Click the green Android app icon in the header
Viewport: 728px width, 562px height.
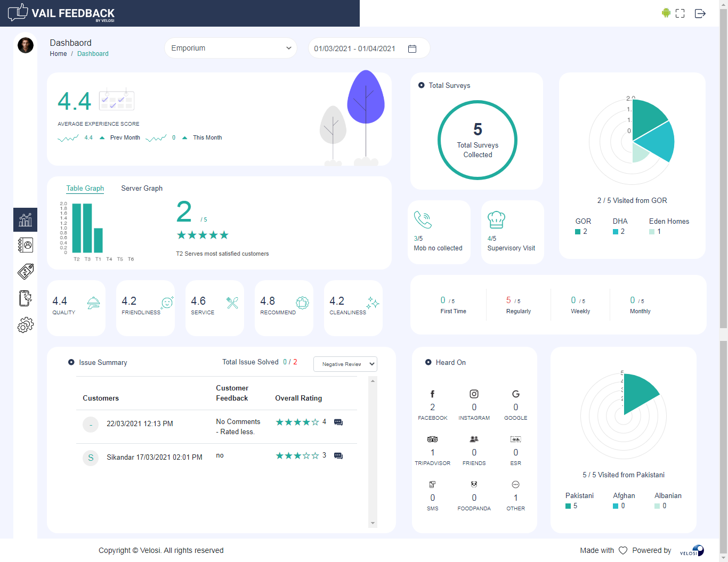(666, 13)
